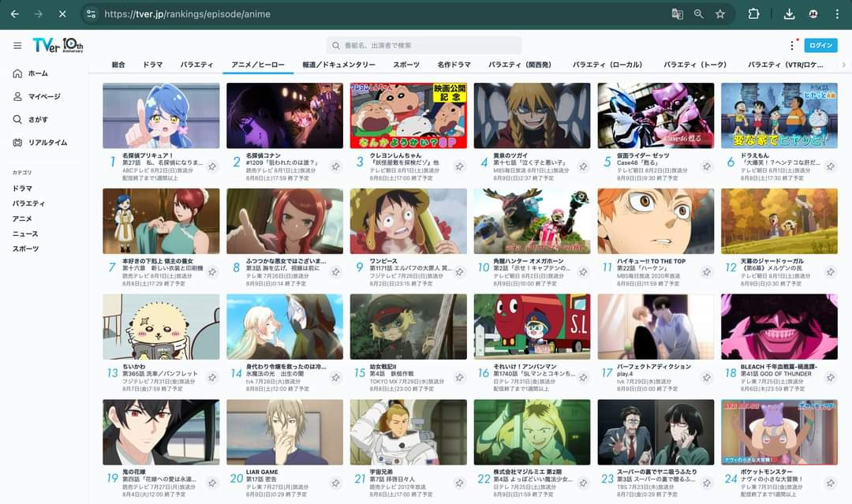Favorite the ポケットモンスター episode

(x=831, y=482)
